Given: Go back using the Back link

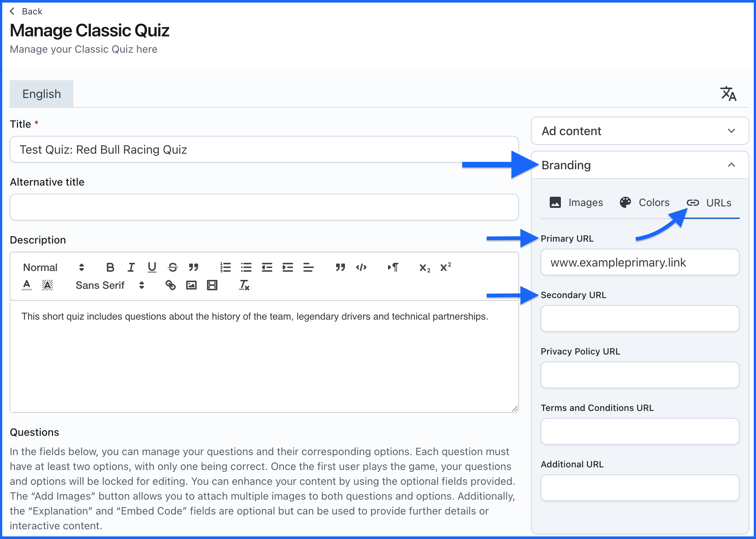Looking at the screenshot, I should pyautogui.click(x=26, y=12).
